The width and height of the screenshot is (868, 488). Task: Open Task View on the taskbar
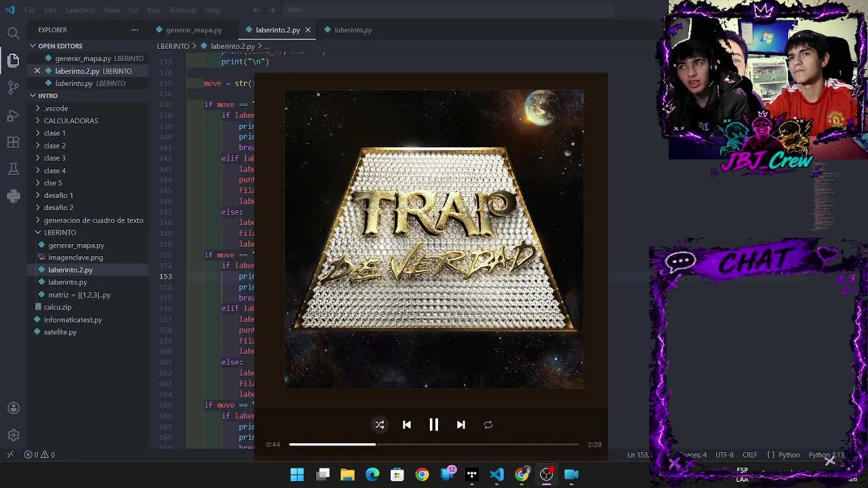pyautogui.click(x=323, y=474)
